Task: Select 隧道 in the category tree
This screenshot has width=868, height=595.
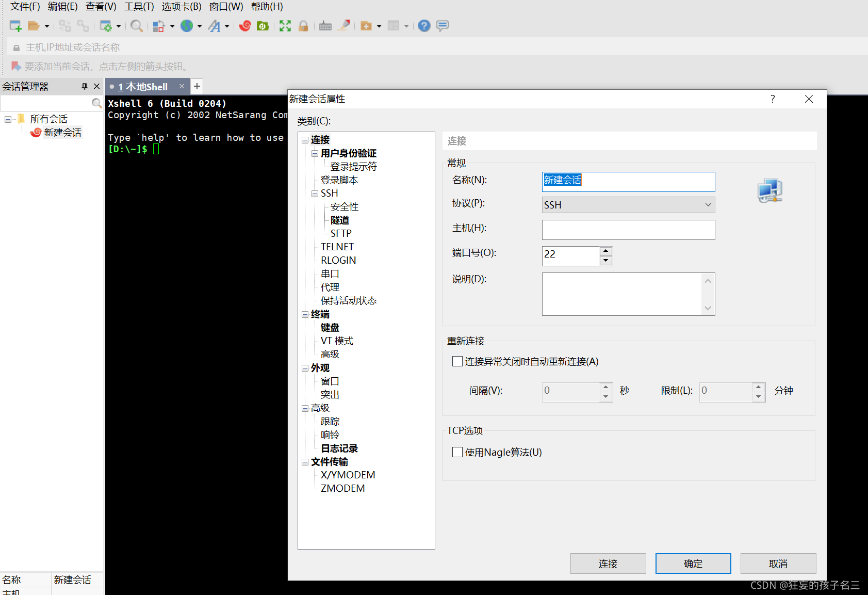Action: point(340,220)
